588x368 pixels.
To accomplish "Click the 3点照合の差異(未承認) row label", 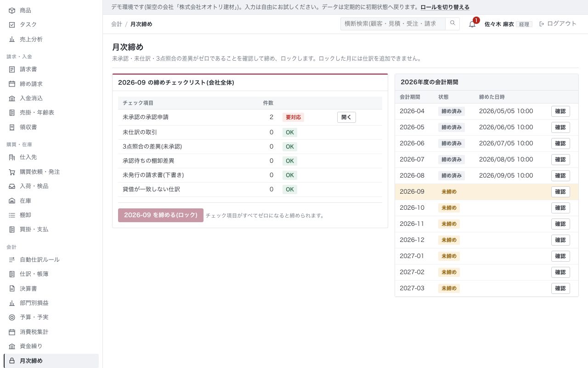I will pyautogui.click(x=152, y=147).
